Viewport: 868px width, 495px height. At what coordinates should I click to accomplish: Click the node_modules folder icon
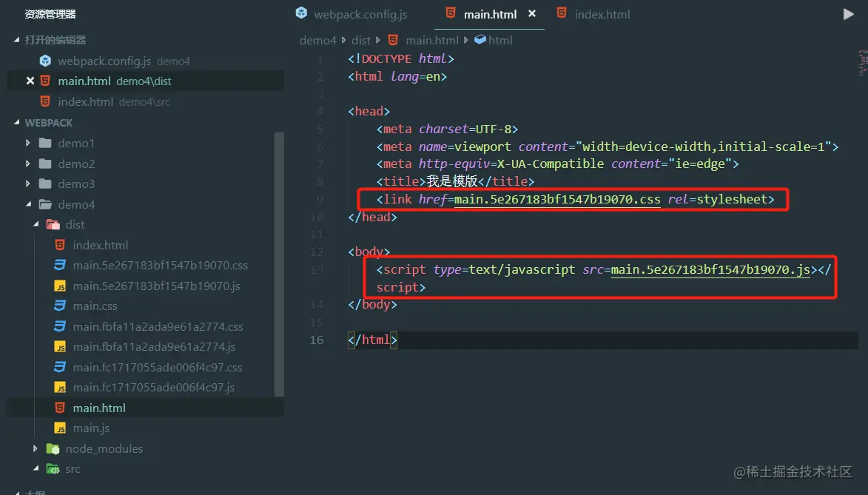pos(52,448)
